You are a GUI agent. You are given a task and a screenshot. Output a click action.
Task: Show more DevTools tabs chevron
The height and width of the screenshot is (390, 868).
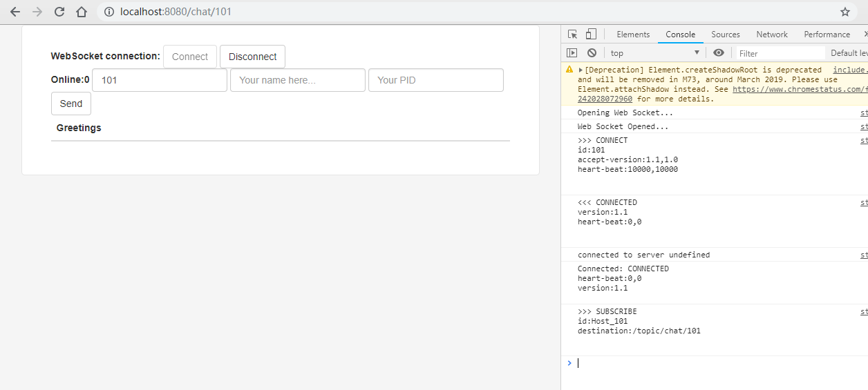click(x=865, y=34)
